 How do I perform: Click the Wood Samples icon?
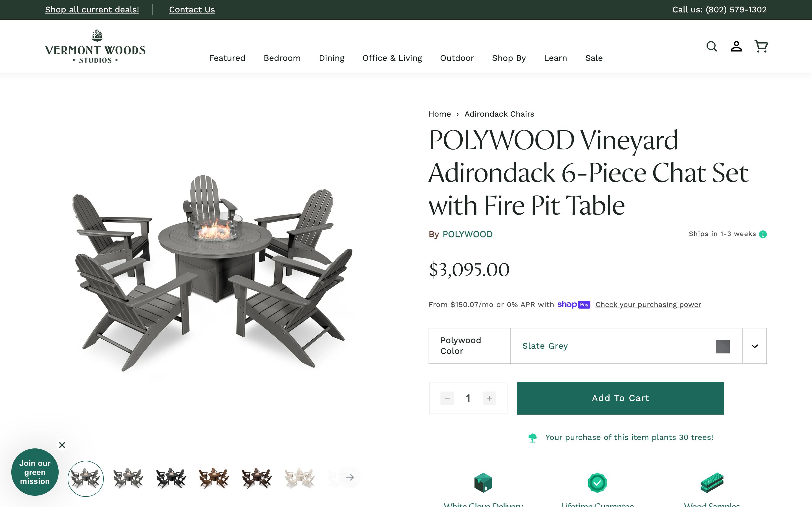click(712, 482)
